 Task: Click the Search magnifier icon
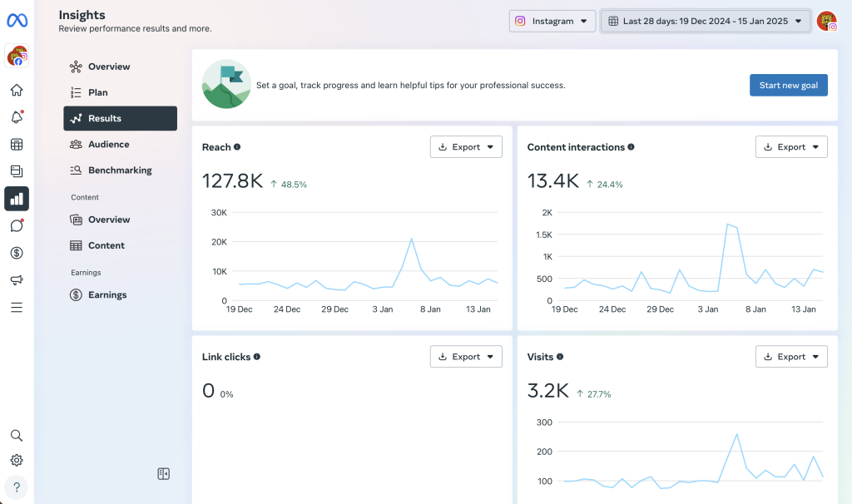coord(17,436)
